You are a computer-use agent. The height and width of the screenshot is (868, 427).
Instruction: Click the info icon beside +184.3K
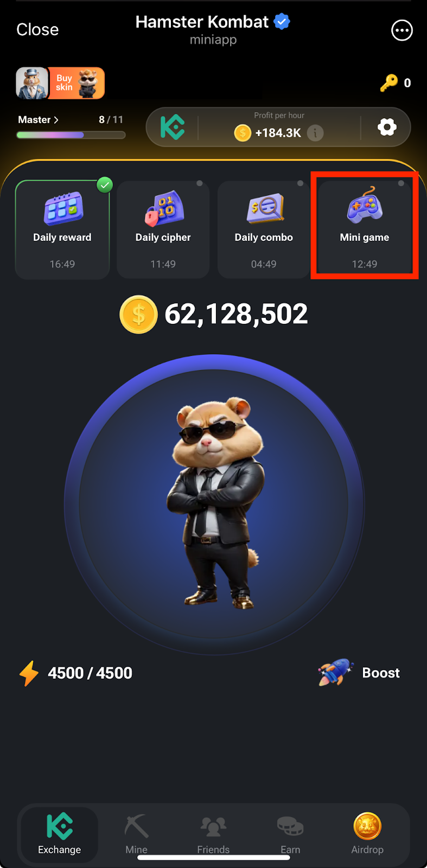[315, 133]
